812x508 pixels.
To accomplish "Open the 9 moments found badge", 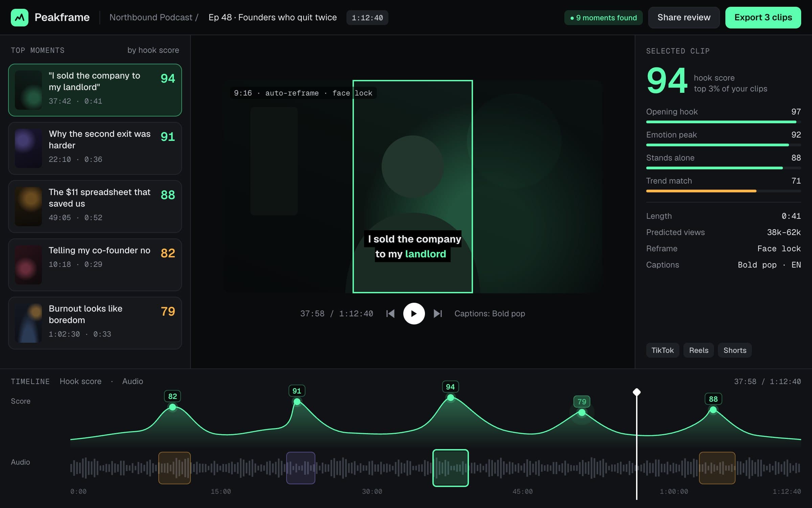I will tap(603, 18).
